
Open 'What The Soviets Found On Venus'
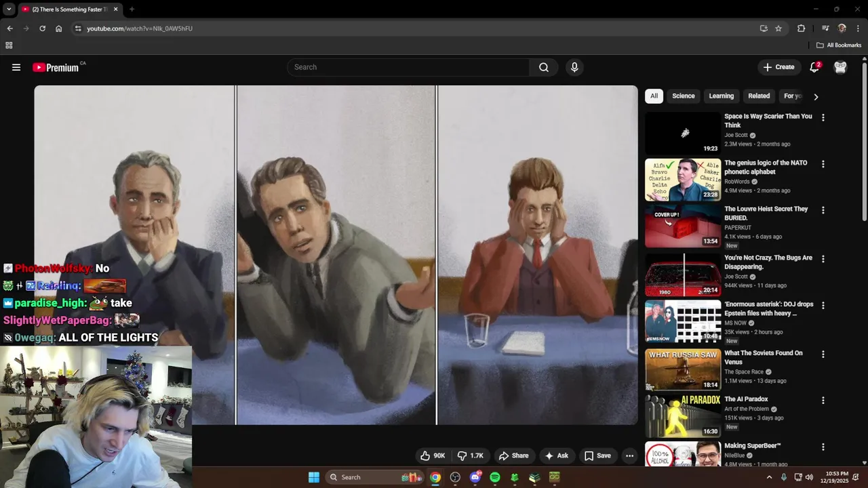click(764, 358)
